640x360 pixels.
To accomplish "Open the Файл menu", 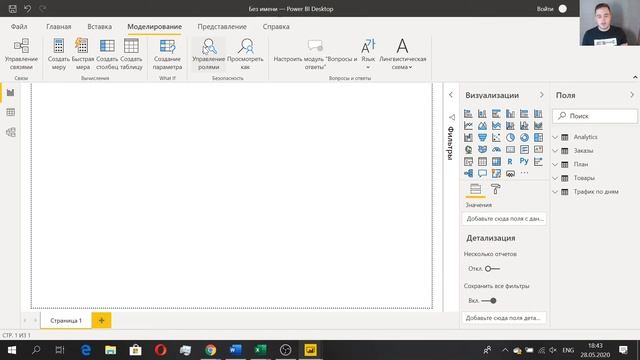I will [19, 27].
